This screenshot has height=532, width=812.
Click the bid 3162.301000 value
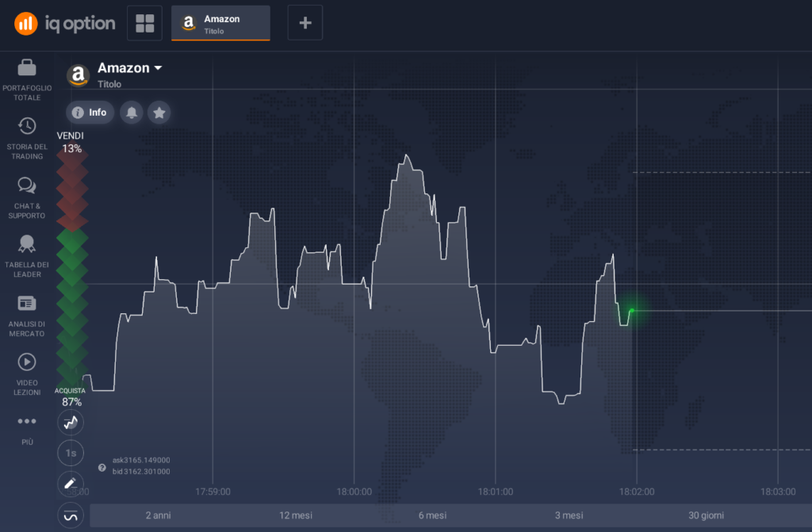click(x=141, y=472)
